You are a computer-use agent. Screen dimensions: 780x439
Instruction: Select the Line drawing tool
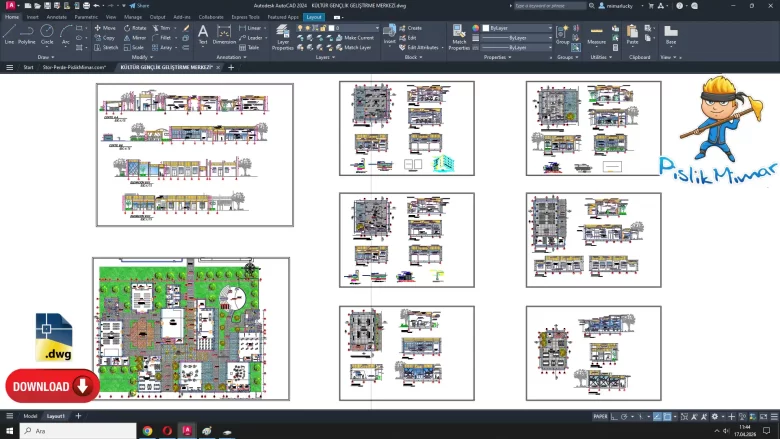[9, 33]
